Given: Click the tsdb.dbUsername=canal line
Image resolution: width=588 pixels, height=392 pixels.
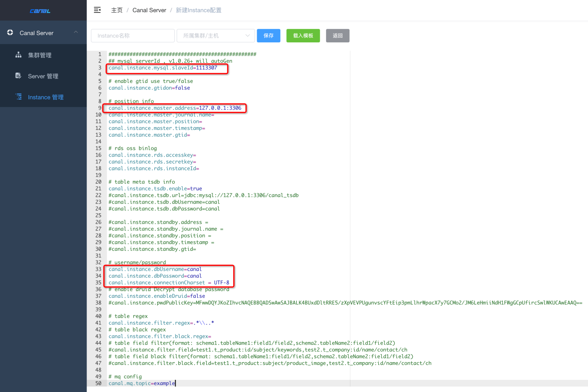Looking at the screenshot, I should (x=164, y=202).
